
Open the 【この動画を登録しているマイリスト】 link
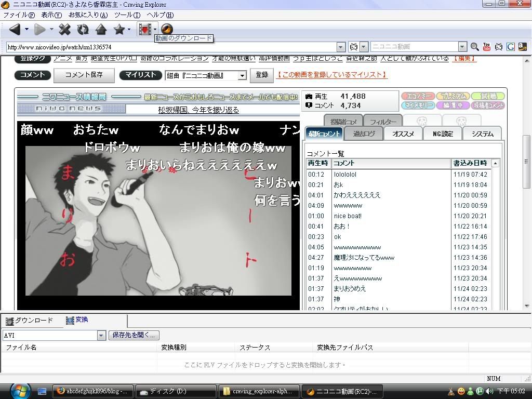[332, 75]
